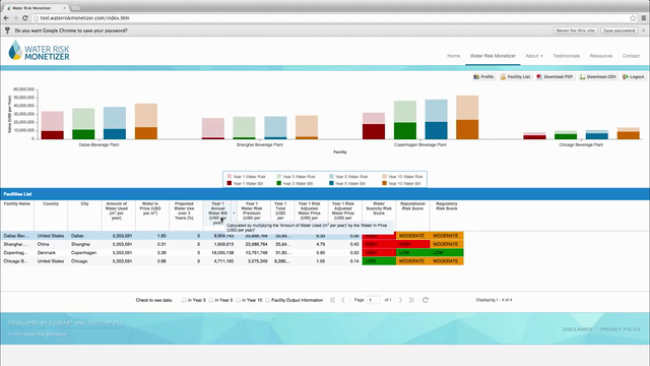Check the Facility Output Information checkbox

[267, 300]
